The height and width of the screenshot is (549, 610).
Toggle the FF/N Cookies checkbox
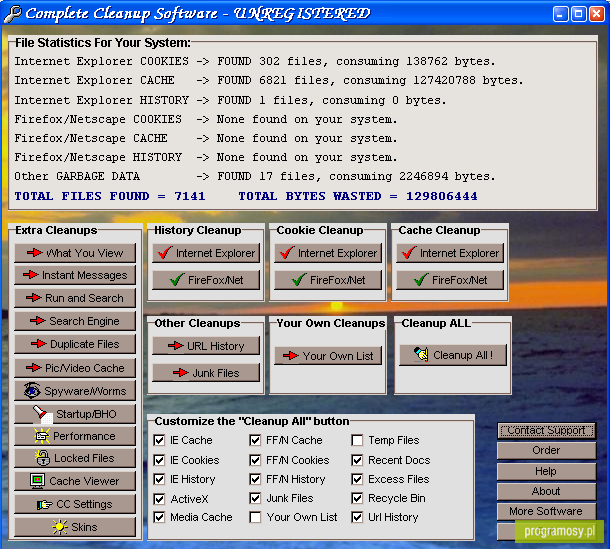click(255, 460)
